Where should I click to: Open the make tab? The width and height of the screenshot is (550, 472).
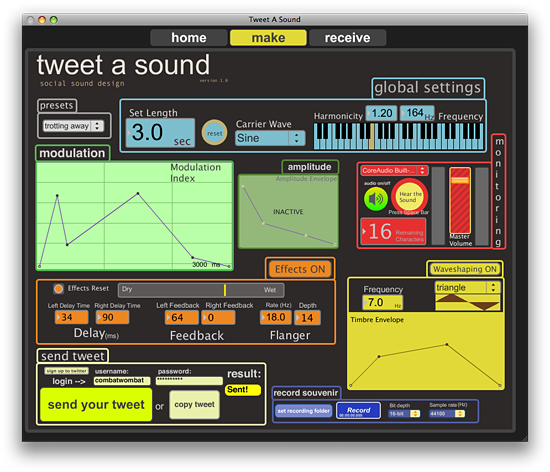click(268, 38)
